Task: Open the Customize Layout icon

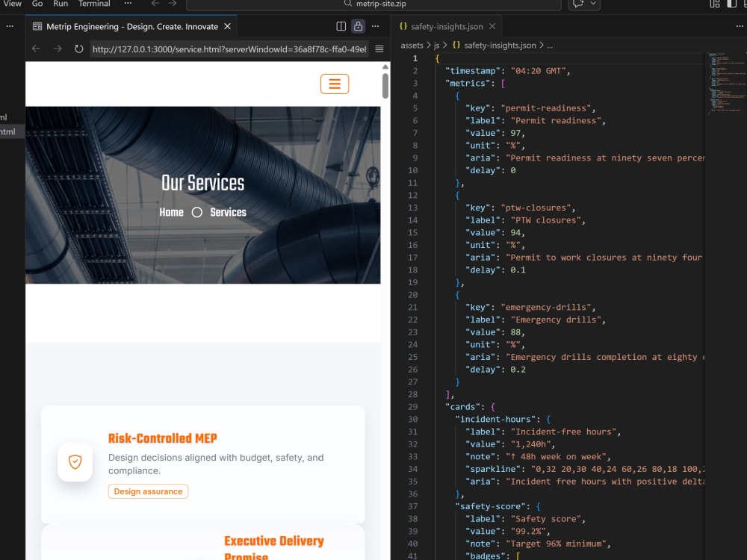Action: click(x=715, y=4)
